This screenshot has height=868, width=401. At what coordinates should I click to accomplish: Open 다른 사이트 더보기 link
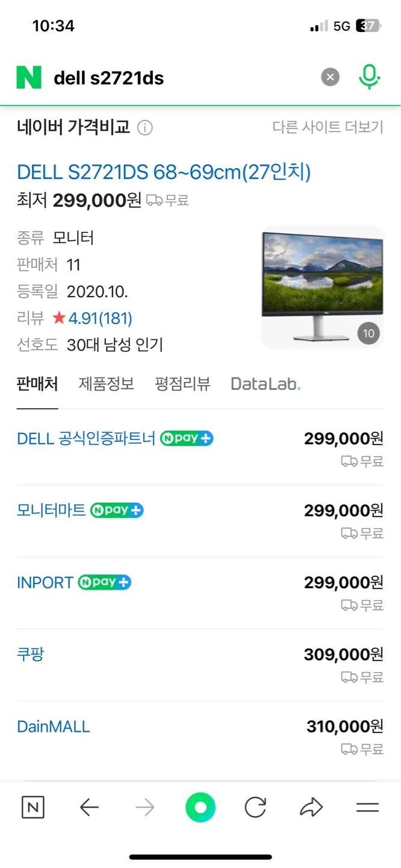[328, 127]
